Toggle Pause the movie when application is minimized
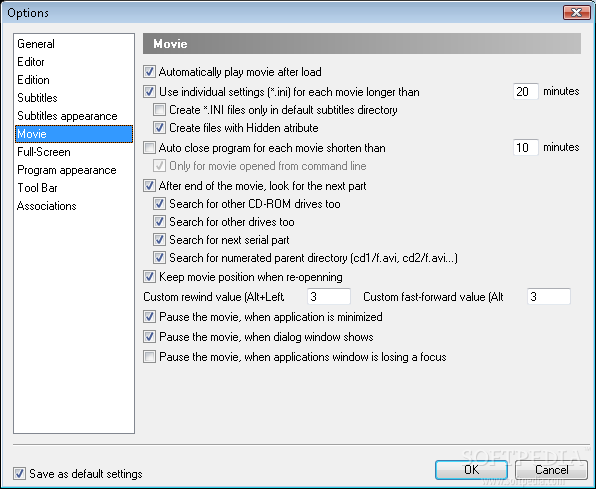 tap(149, 317)
